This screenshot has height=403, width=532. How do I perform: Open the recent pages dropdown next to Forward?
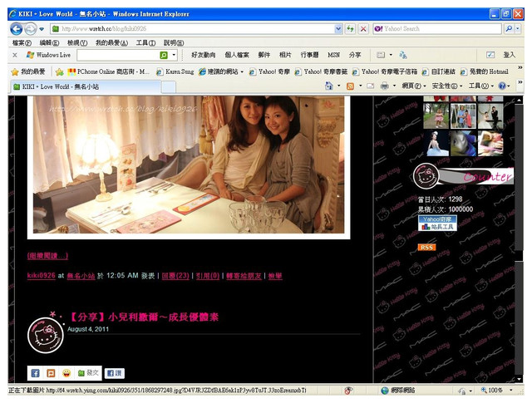(42, 29)
